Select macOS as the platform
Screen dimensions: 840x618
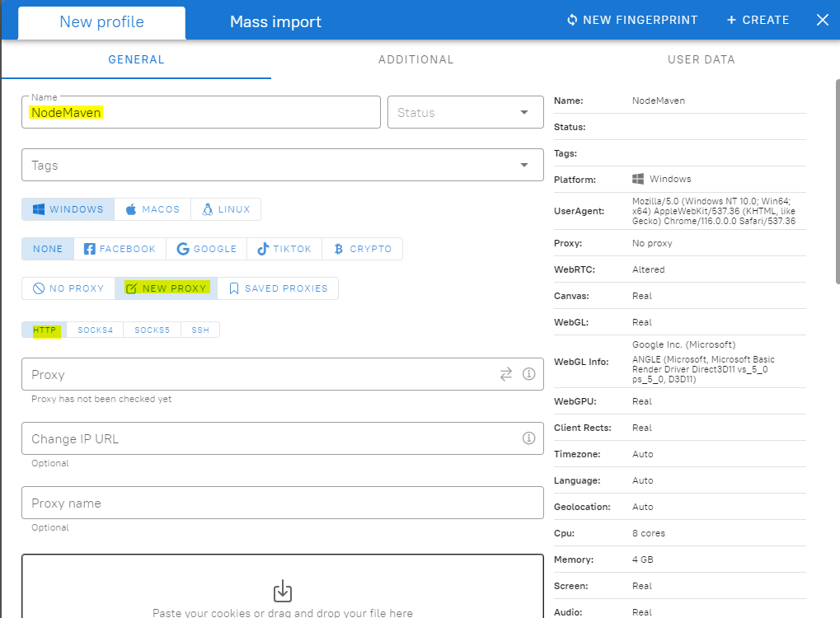153,209
